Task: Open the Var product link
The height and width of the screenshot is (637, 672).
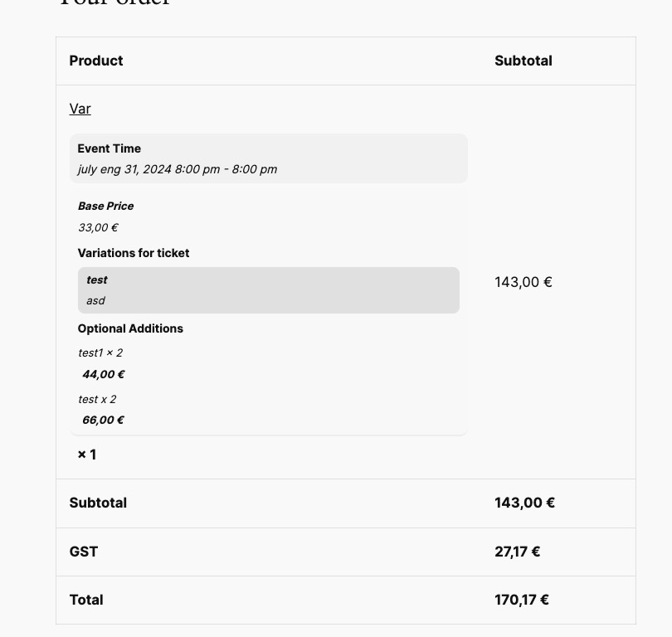Action: coord(80,109)
